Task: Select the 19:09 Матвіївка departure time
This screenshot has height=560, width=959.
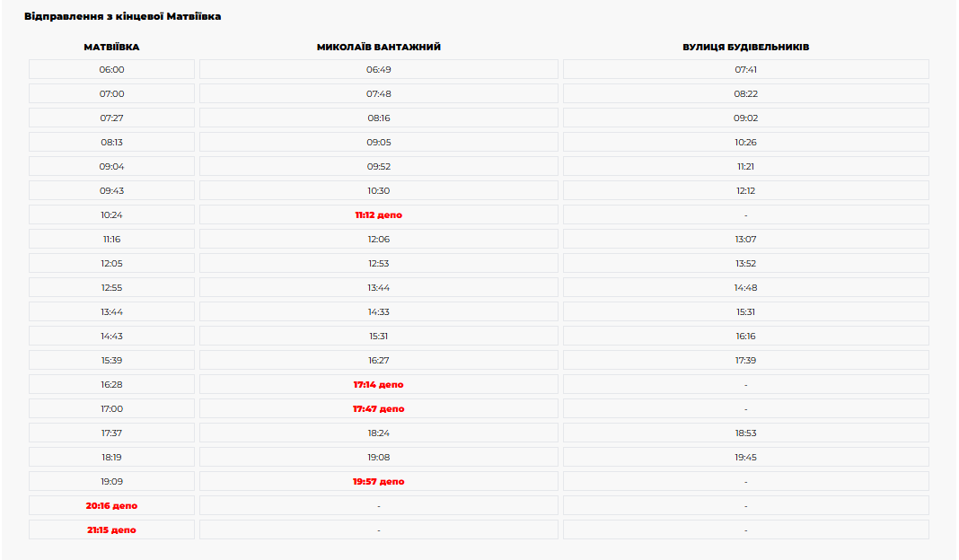Action: (x=111, y=482)
